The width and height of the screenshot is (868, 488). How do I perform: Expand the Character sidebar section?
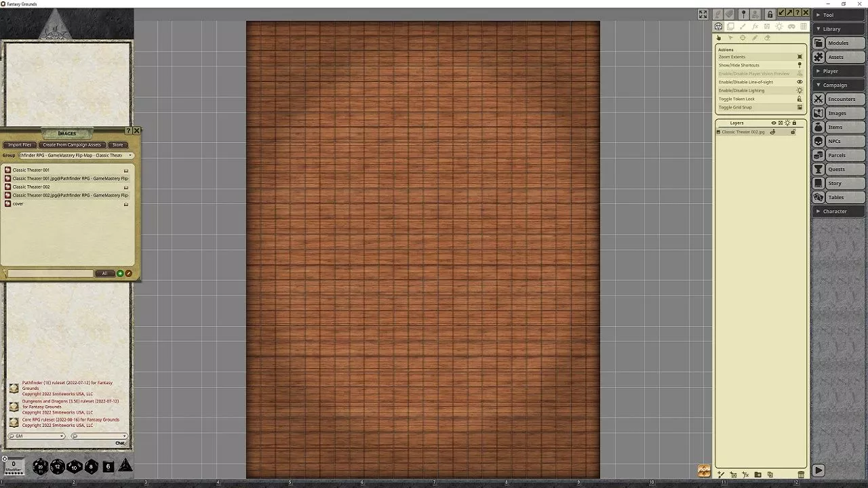pos(840,211)
